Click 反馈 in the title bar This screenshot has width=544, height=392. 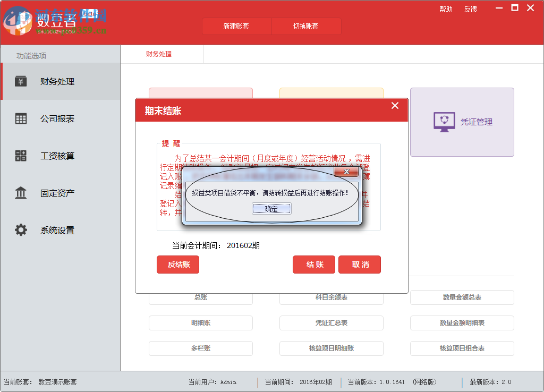471,8
